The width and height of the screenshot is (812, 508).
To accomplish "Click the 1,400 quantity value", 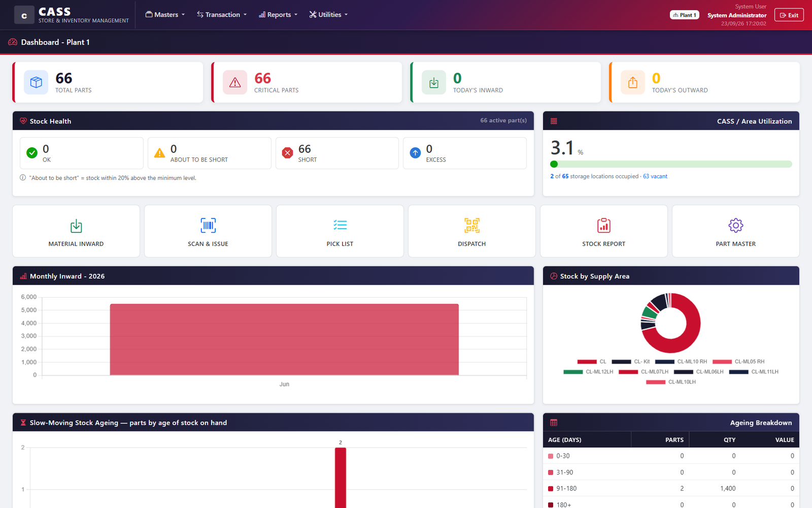I will 728,489.
